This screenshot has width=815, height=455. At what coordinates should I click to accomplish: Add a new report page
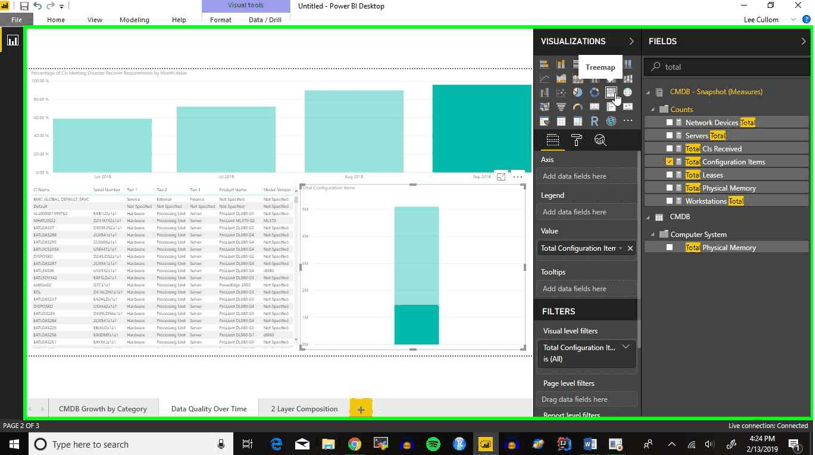pyautogui.click(x=361, y=409)
